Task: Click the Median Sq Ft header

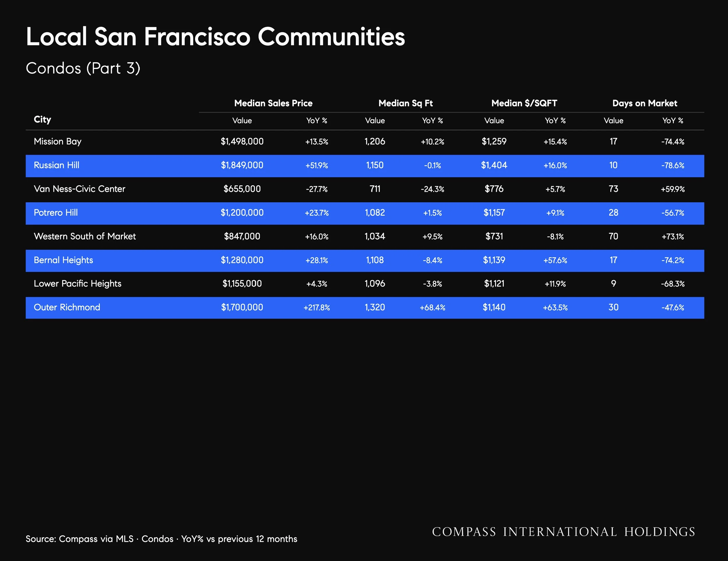Action: tap(406, 103)
